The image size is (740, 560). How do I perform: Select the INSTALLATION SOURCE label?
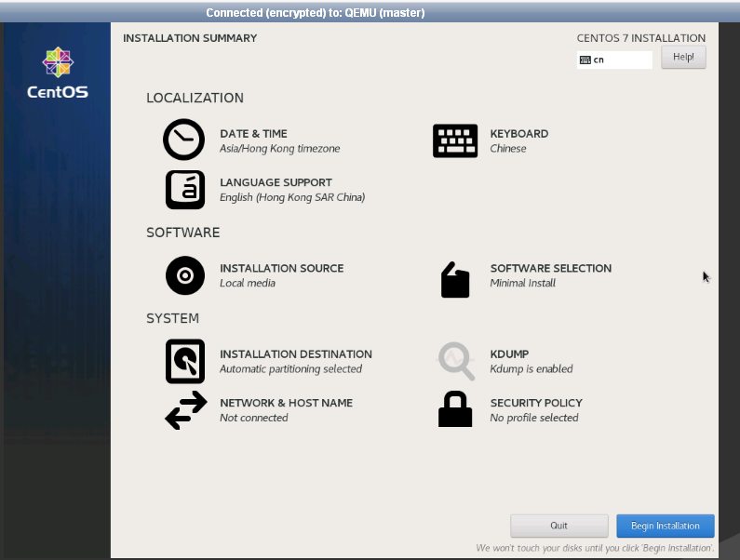pyautogui.click(x=282, y=269)
